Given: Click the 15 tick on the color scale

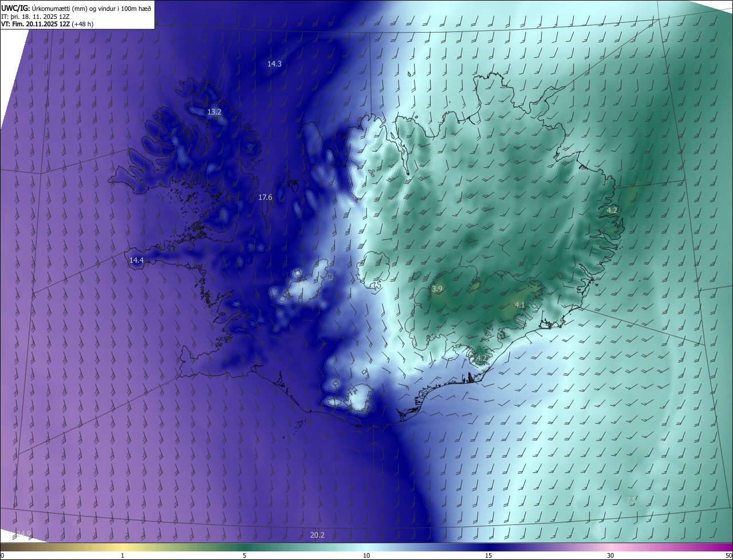Looking at the screenshot, I should (488, 555).
